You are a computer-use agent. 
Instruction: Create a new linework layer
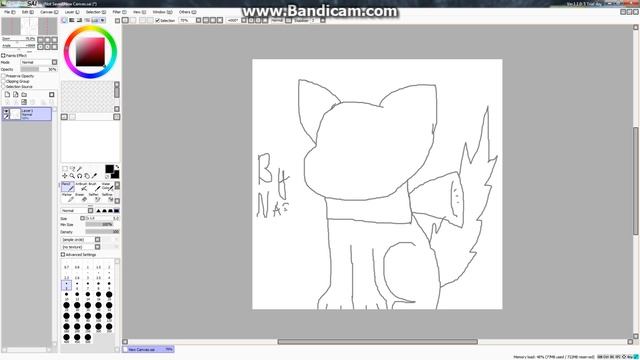click(16, 94)
